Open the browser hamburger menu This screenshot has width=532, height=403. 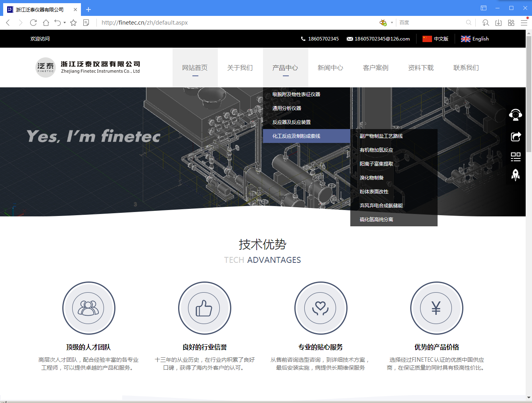click(x=524, y=23)
